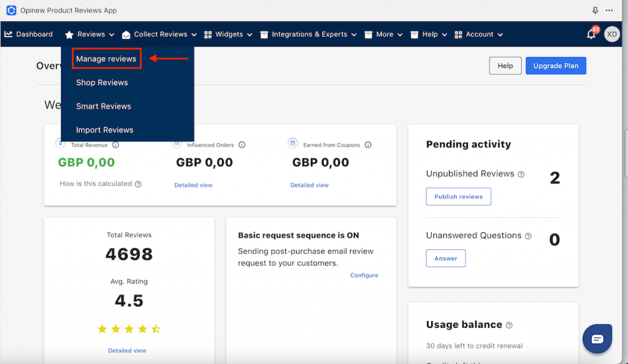Open the Configure link for request sequence
The height and width of the screenshot is (364, 628).
[364, 275]
